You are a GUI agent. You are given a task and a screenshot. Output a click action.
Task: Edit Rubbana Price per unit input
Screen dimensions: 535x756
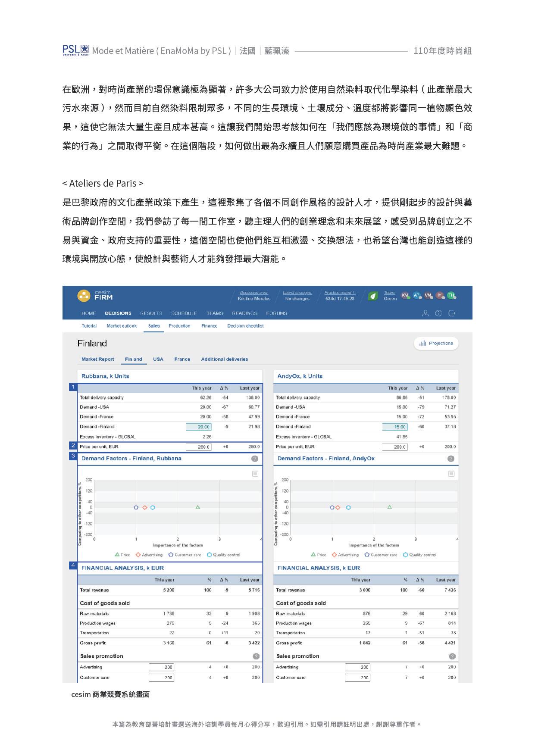point(199,447)
